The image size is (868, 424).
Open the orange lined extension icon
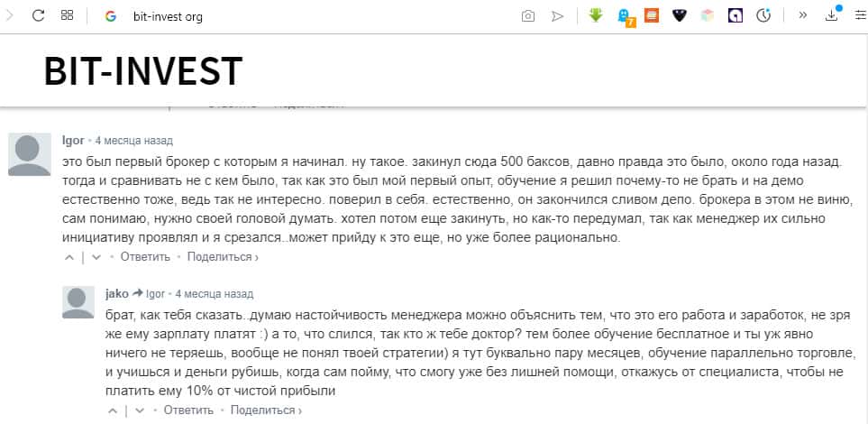point(652,15)
